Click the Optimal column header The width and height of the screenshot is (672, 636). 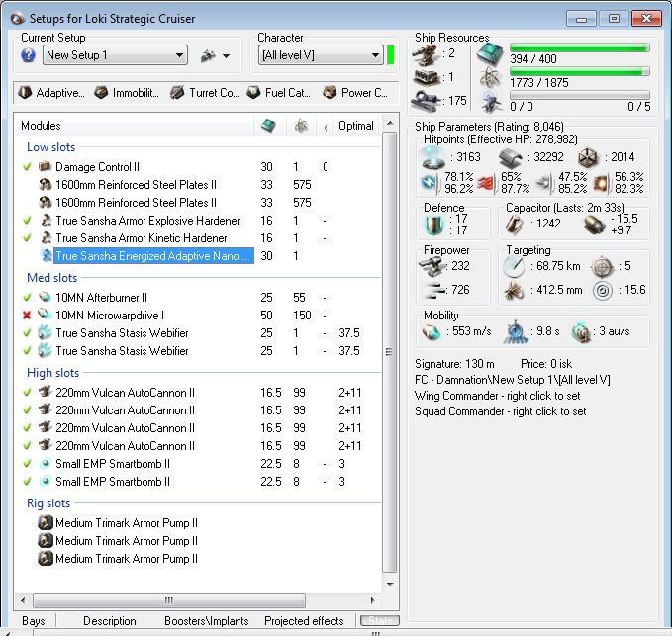tap(355, 126)
